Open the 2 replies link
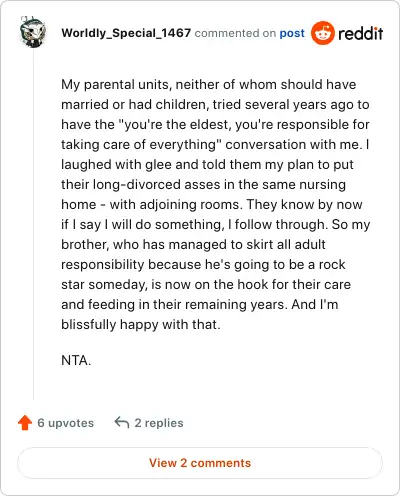 [159, 423]
